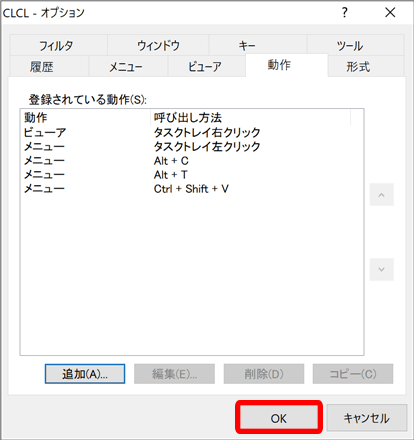Confirm with the OK button
The height and width of the screenshot is (440, 414).
(279, 418)
